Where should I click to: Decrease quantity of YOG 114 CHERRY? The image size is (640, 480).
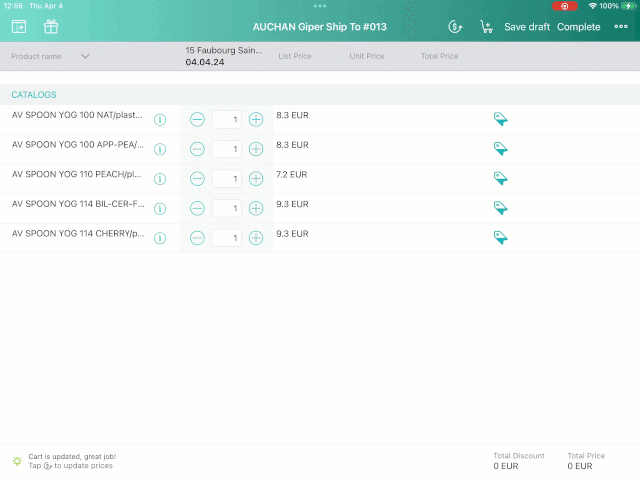pyautogui.click(x=197, y=238)
